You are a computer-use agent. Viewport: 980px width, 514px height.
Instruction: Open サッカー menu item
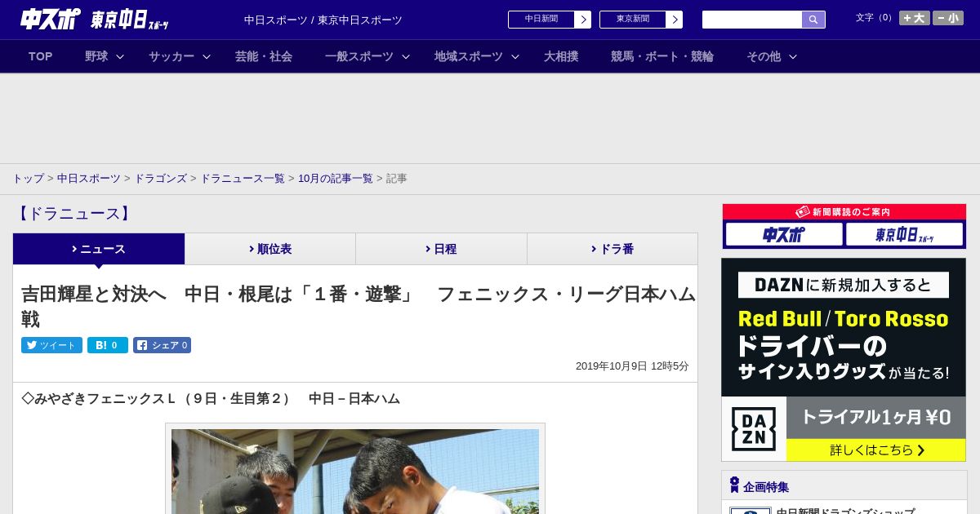coord(171,56)
